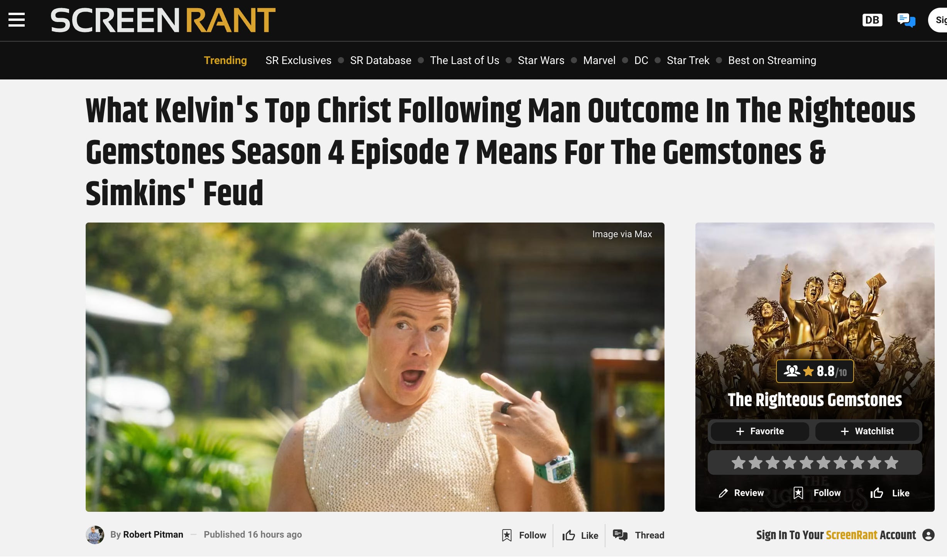Viewport: 947px width, 560px height.
Task: Select the Trending nav item
Action: point(225,60)
